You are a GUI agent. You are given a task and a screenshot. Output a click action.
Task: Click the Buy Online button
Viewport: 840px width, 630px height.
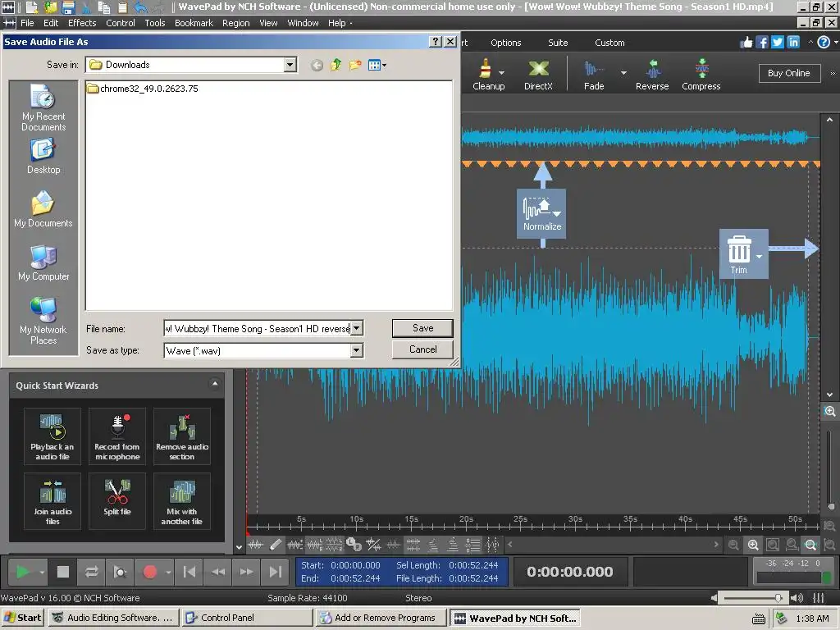point(789,73)
